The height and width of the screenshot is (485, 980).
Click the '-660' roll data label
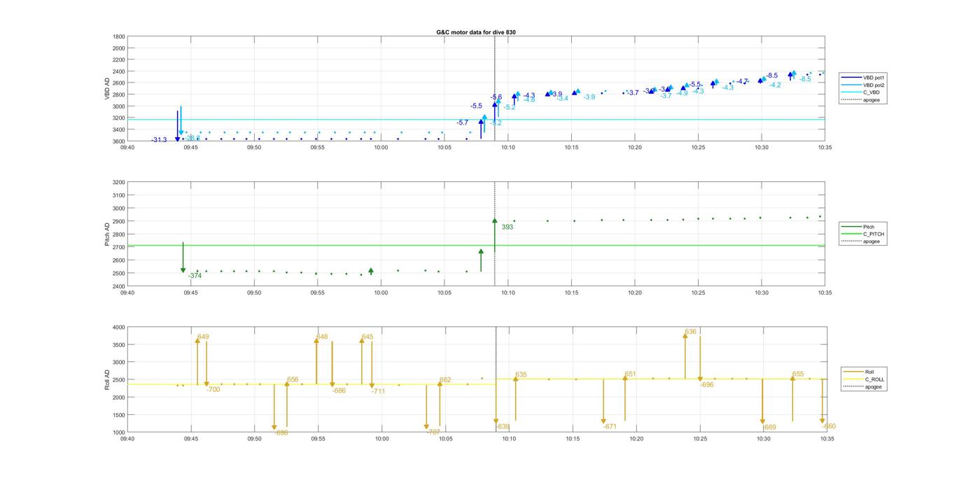(x=829, y=426)
